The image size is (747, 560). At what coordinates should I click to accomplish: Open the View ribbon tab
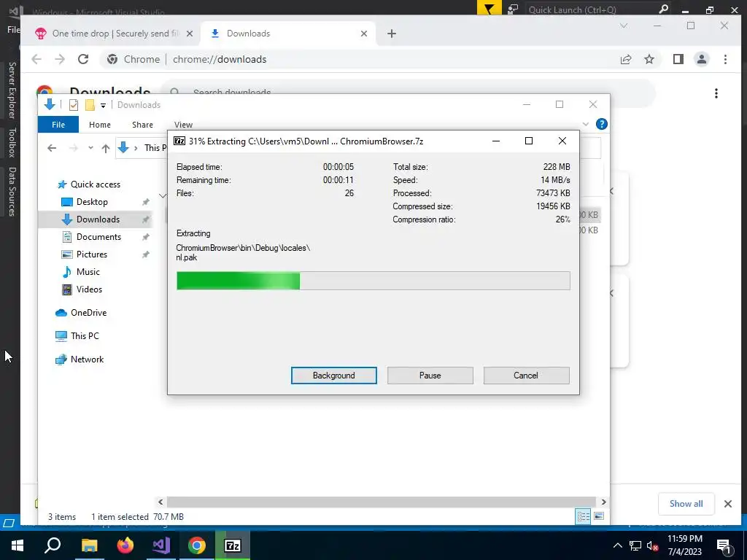183,124
